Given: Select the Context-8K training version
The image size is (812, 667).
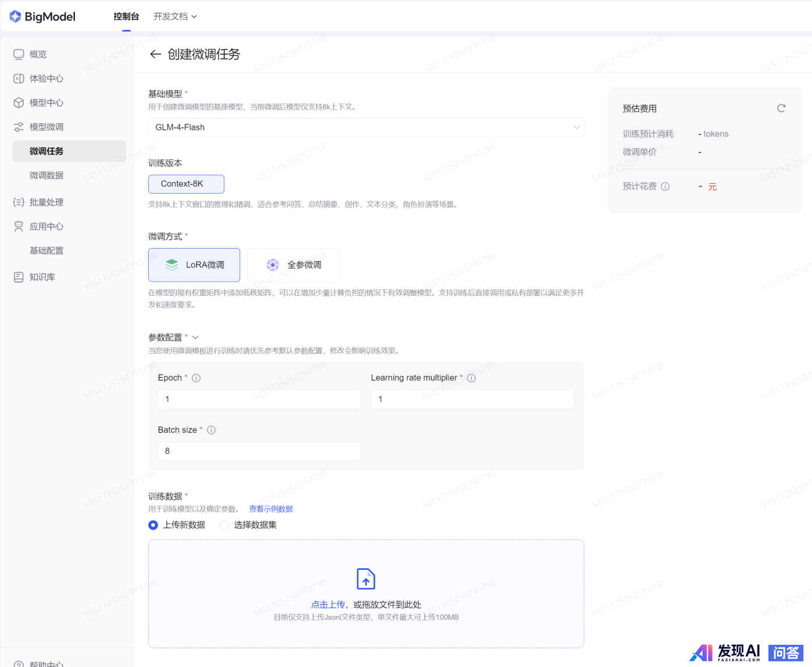Looking at the screenshot, I should tap(186, 184).
